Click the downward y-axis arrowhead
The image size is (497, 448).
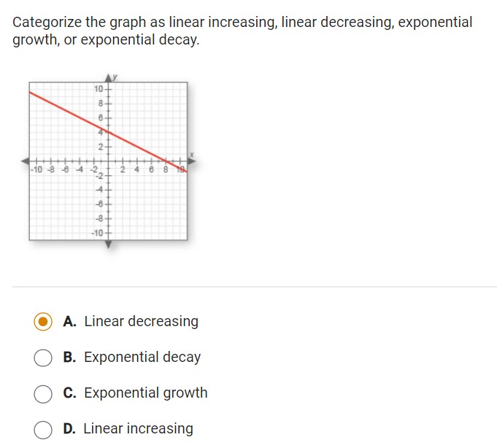click(109, 244)
